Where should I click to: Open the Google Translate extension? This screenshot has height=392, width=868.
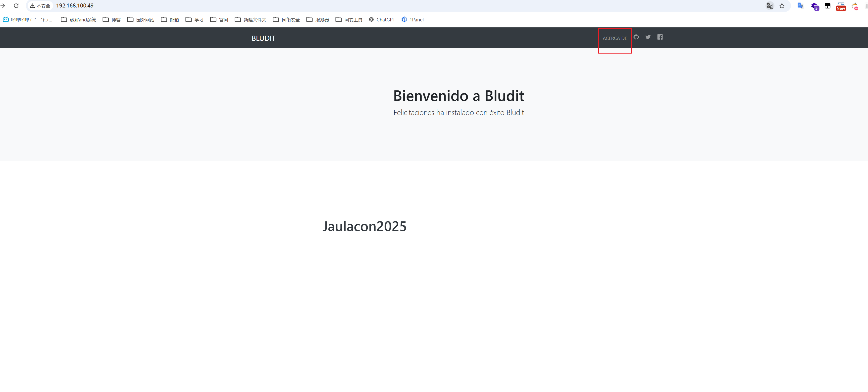pos(800,6)
